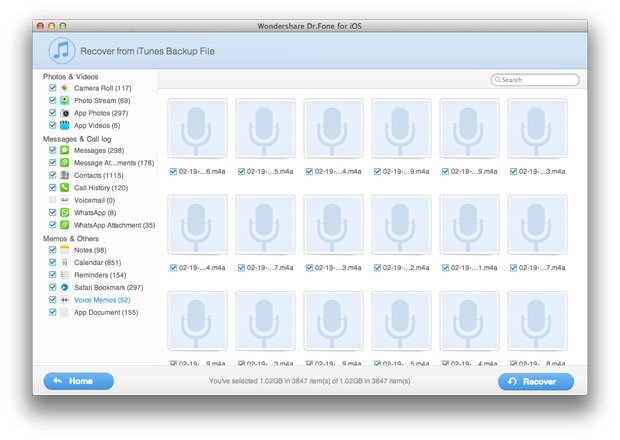Click the Voice Memos waveform icon

[x=64, y=300]
